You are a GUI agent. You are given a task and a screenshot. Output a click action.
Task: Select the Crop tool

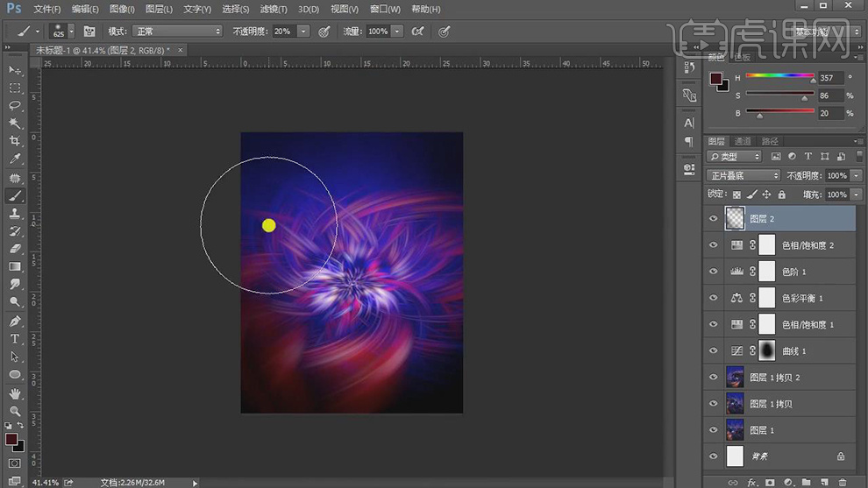click(x=15, y=141)
